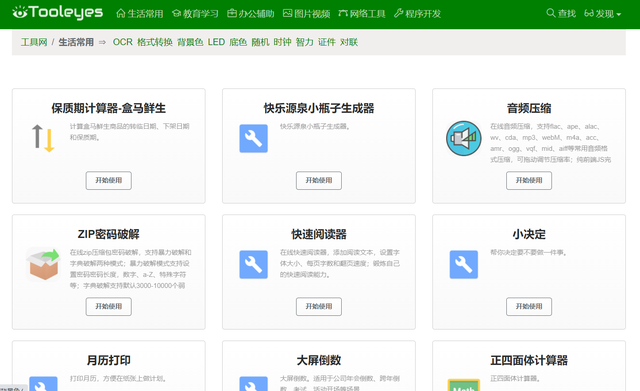
Task: Click the 快速阅读器 description text
Action: [x=340, y=264]
